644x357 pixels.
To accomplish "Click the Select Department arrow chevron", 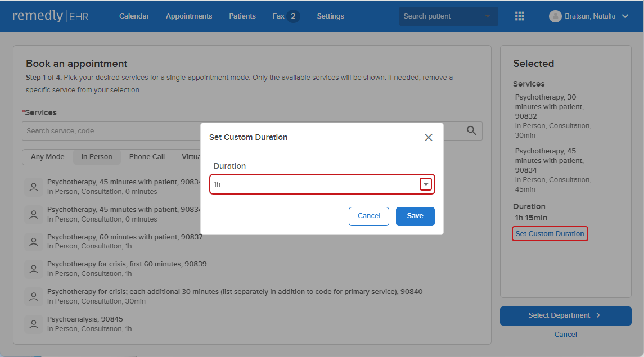I will 598,315.
